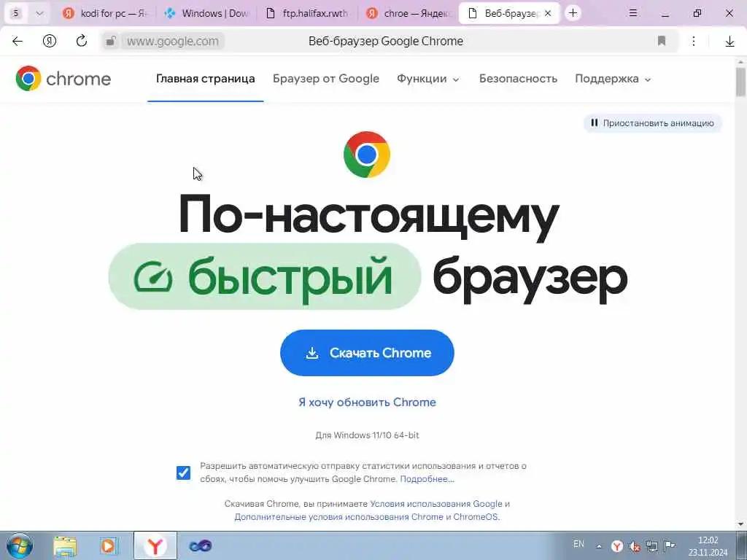Viewport: 747px width, 560px height.
Task: Open the three-dot page menu
Action: pyautogui.click(x=694, y=42)
